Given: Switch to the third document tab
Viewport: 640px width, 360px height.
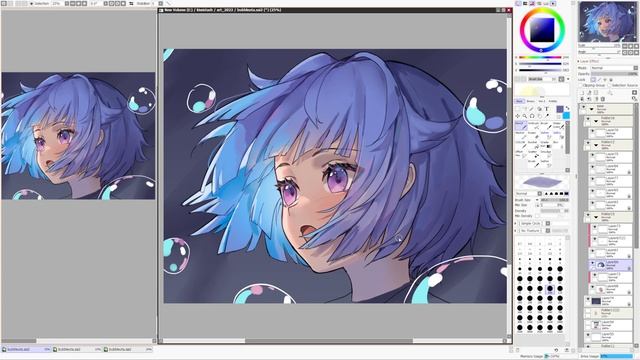Looking at the screenshot, I should pos(128,350).
